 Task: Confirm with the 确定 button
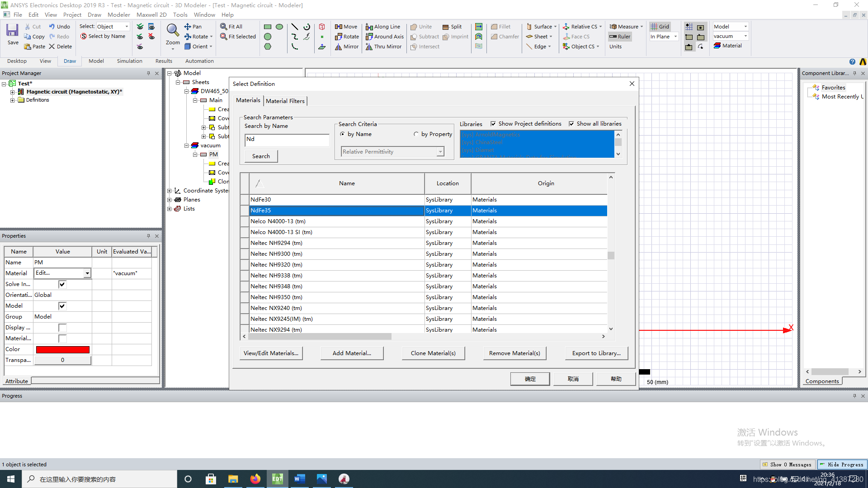[x=530, y=379]
